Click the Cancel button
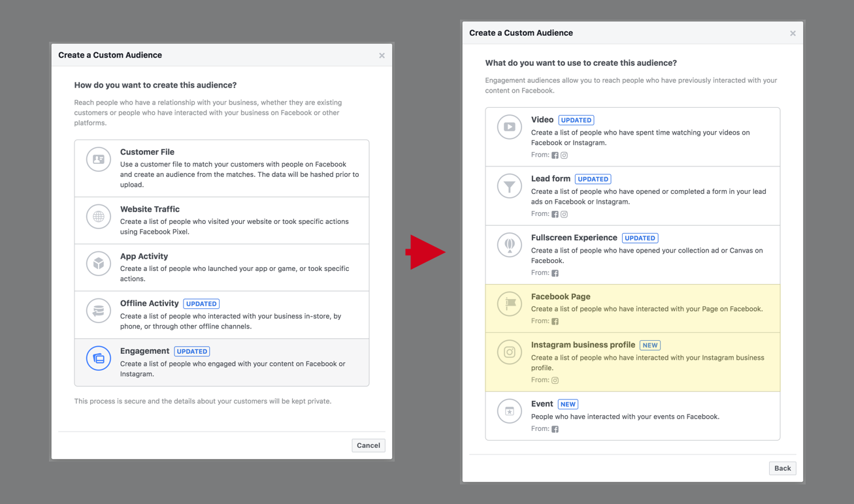The image size is (854, 504). 369,445
